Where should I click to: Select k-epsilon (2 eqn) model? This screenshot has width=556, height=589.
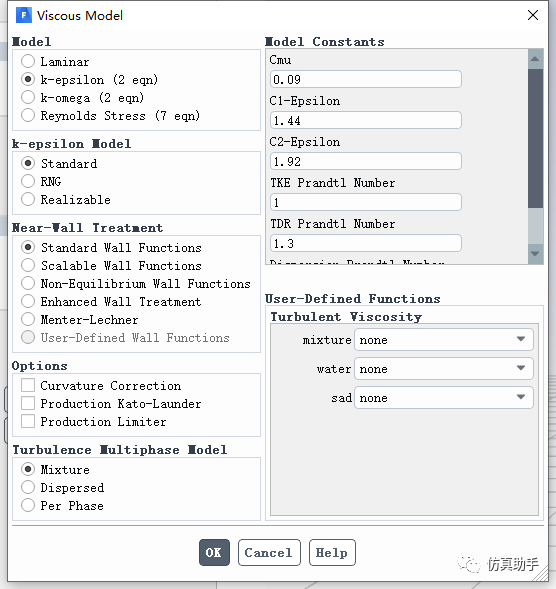pyautogui.click(x=28, y=79)
